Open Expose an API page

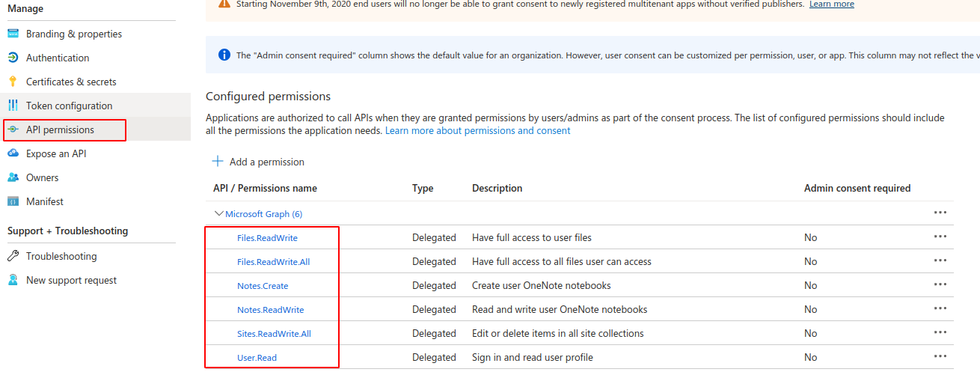point(56,153)
